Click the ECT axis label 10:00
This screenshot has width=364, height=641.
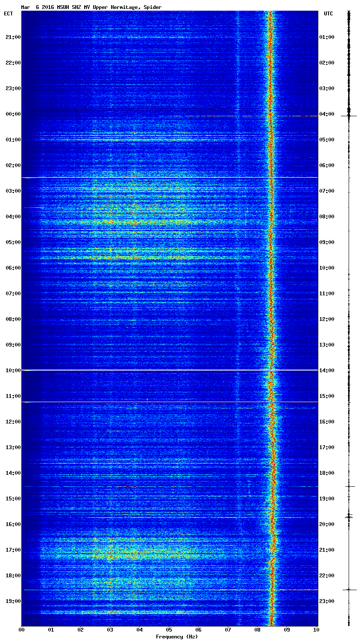(13, 370)
